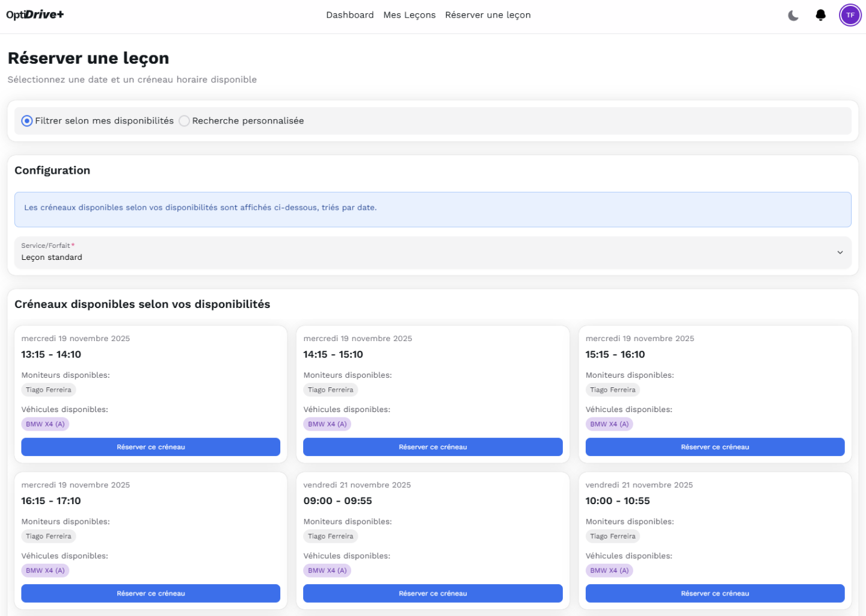Open the Dashboard page
866x616 pixels.
click(x=349, y=14)
